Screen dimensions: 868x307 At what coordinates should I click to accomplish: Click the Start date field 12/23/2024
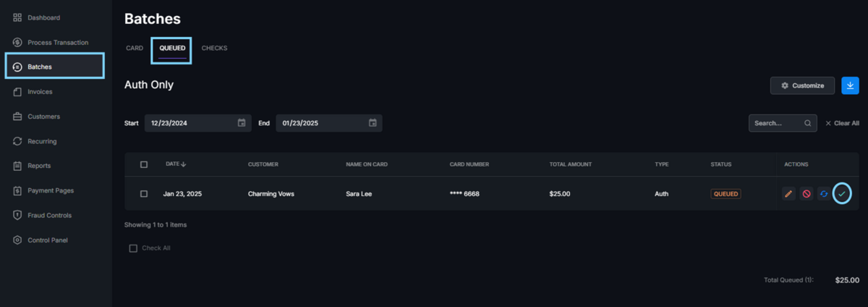[x=190, y=123]
